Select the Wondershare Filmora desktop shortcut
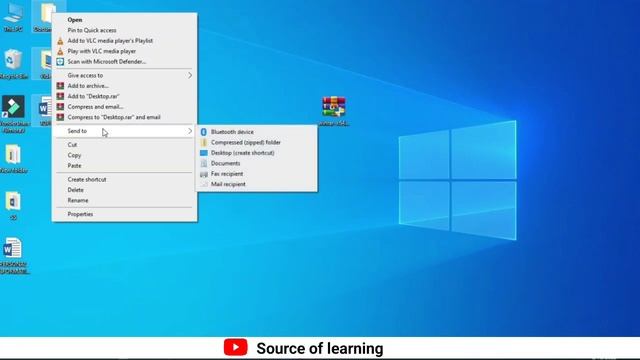The width and height of the screenshot is (640, 360). [13, 114]
